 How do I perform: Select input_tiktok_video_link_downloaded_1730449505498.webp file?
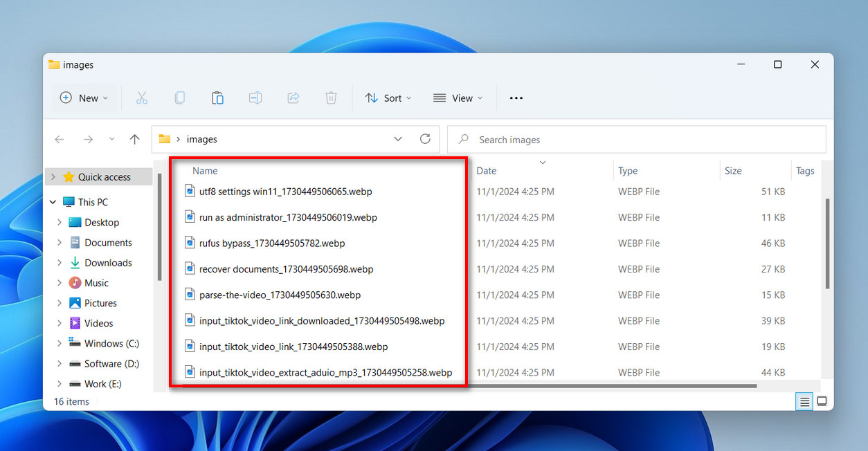click(322, 321)
